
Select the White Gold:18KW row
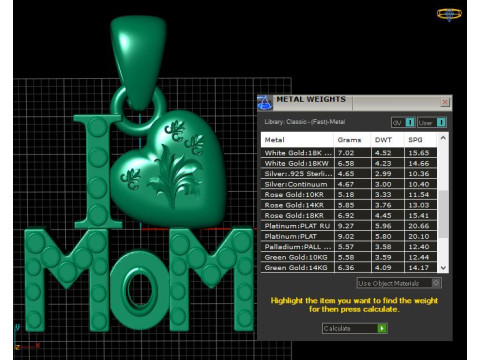(x=349, y=163)
